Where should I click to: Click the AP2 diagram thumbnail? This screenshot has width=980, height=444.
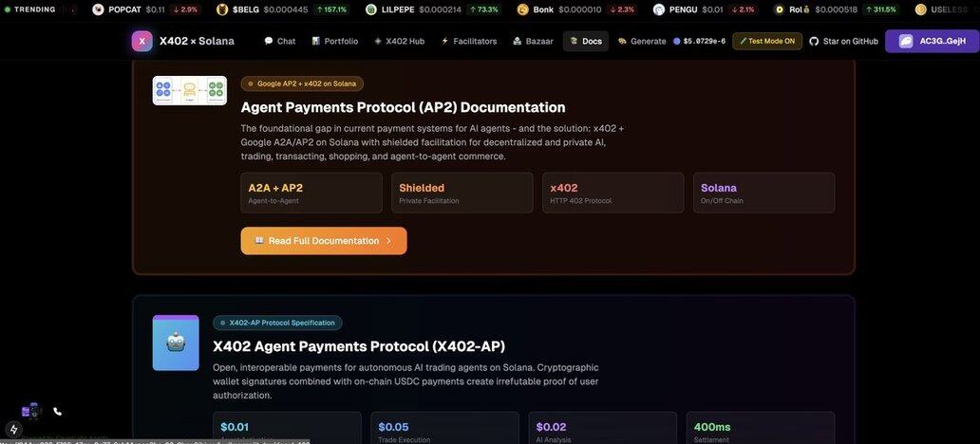(190, 91)
